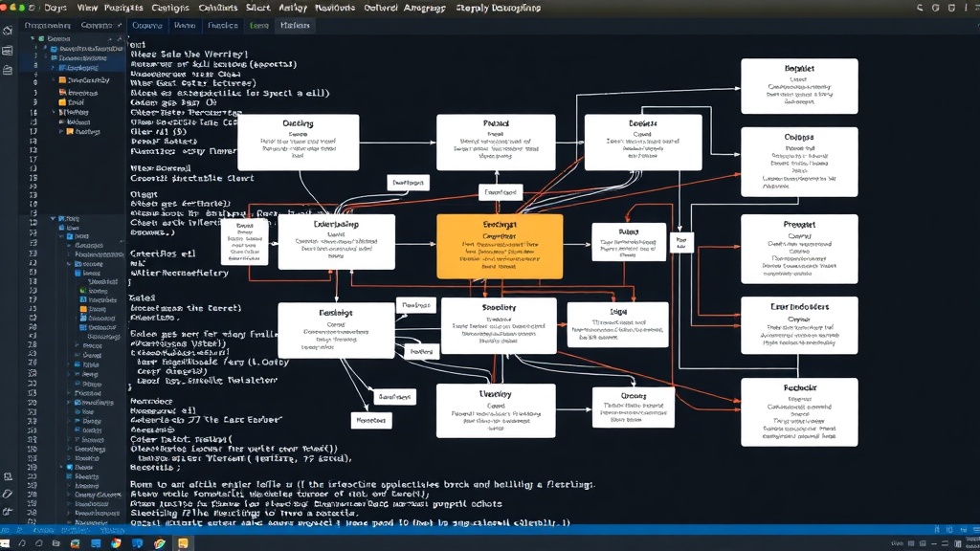This screenshot has height=551, width=980.
Task: Open the Firefox-like browser icon on taskbar
Action: pos(116,543)
